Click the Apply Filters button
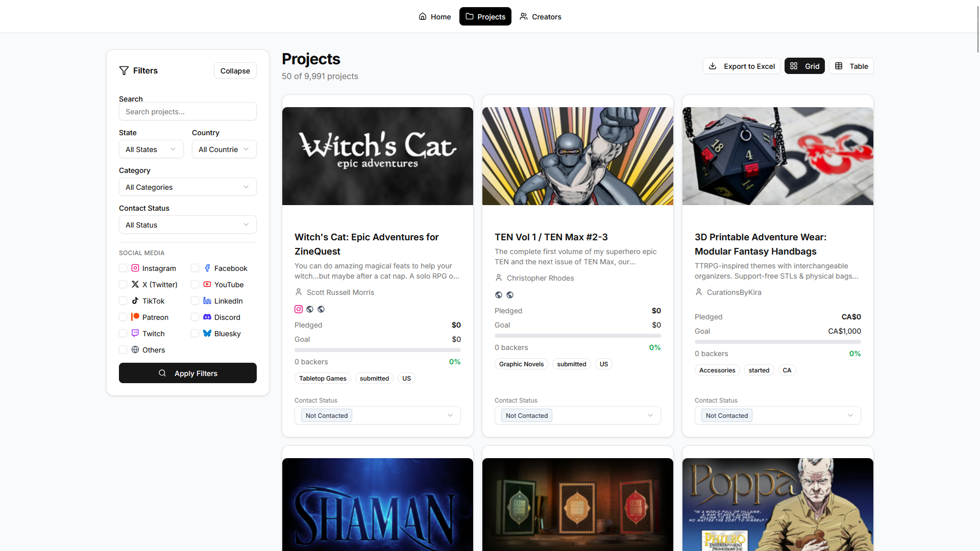980x551 pixels. (x=187, y=373)
